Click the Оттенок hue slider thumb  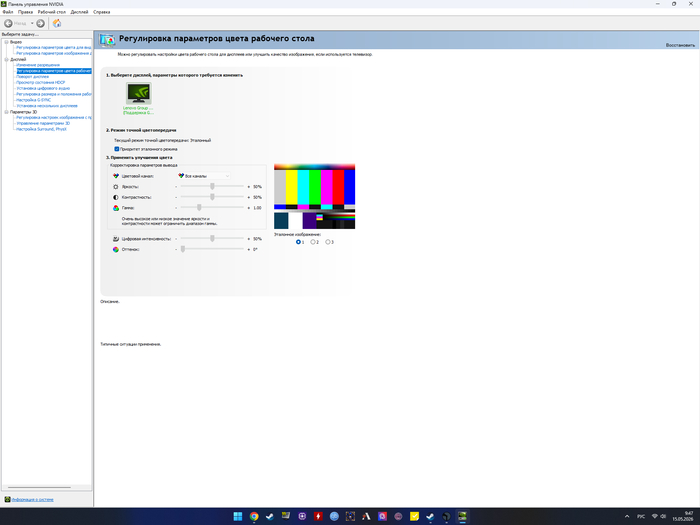click(x=183, y=250)
